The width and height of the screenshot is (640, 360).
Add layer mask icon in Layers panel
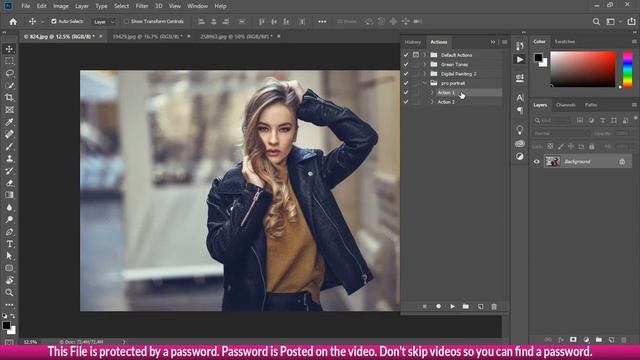pyautogui.click(x=573, y=340)
